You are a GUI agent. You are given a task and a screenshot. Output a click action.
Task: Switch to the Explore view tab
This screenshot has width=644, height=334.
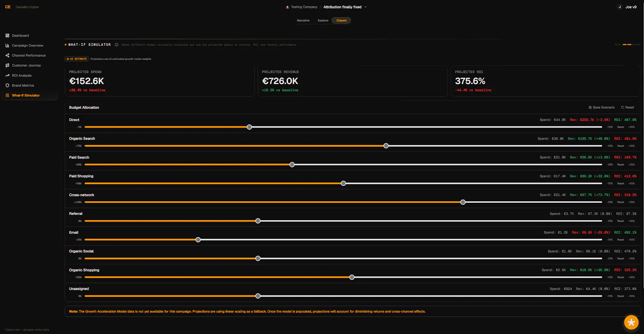(323, 21)
